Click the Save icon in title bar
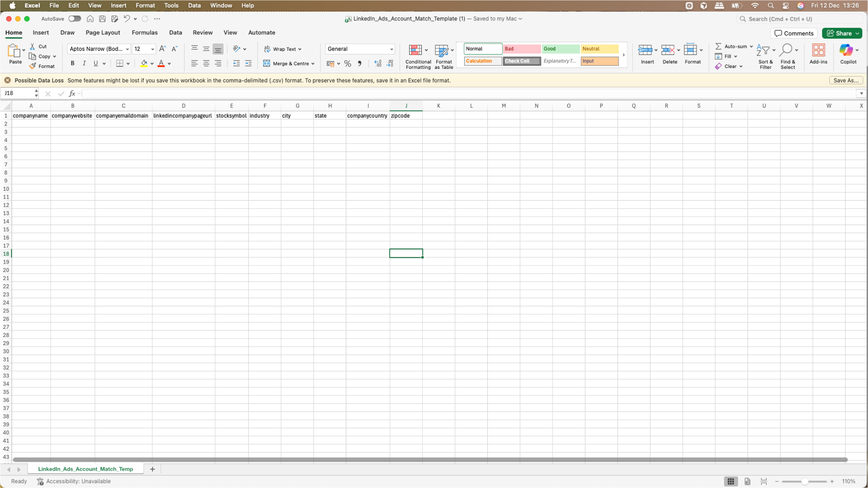This screenshot has height=488, width=868. [x=102, y=19]
